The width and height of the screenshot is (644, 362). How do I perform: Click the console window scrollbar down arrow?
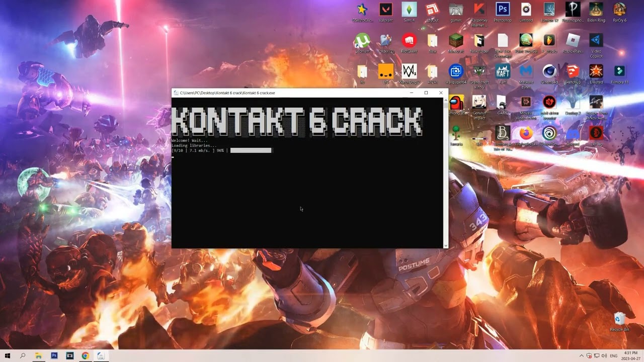point(445,245)
